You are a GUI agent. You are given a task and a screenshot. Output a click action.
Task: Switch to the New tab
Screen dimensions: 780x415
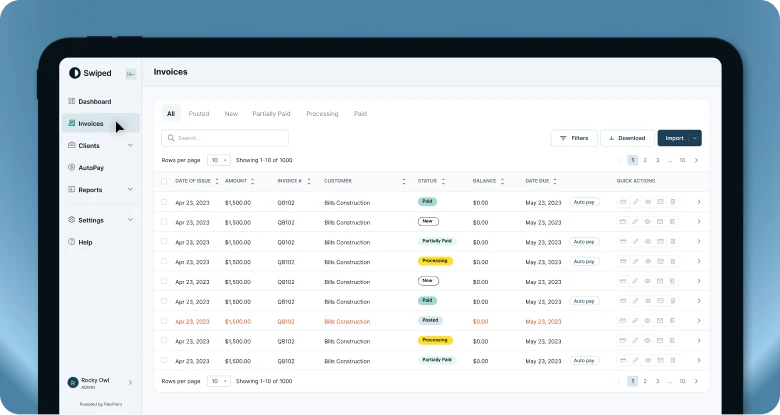231,113
